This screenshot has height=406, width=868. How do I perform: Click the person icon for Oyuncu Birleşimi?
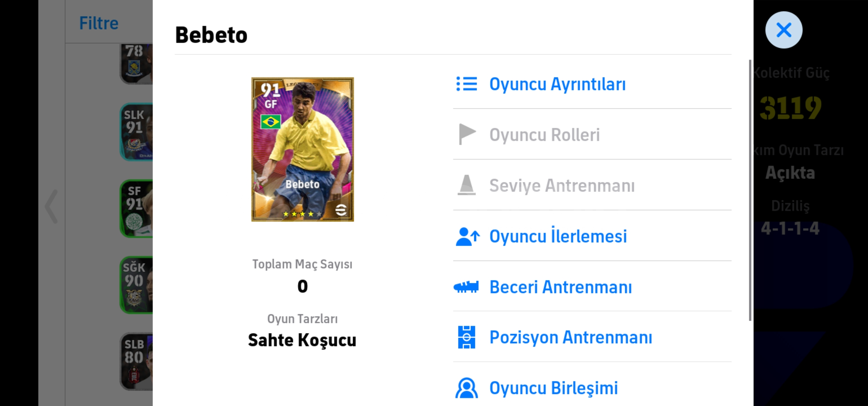[x=466, y=388]
